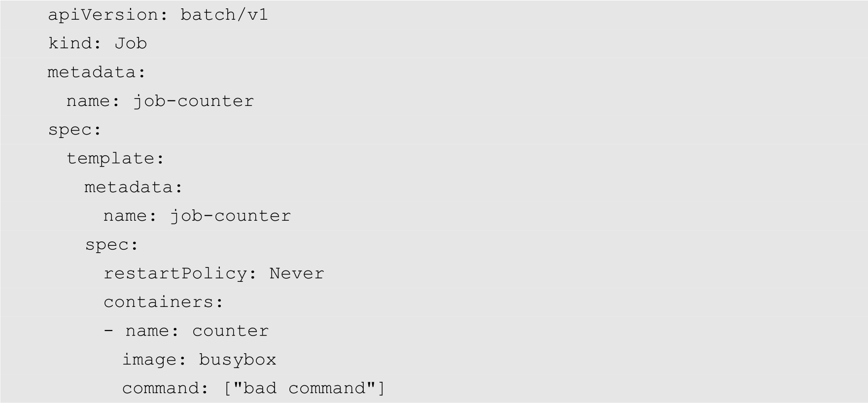Click the "spec:" line nested under template
This screenshot has height=403, width=868.
tap(111, 245)
